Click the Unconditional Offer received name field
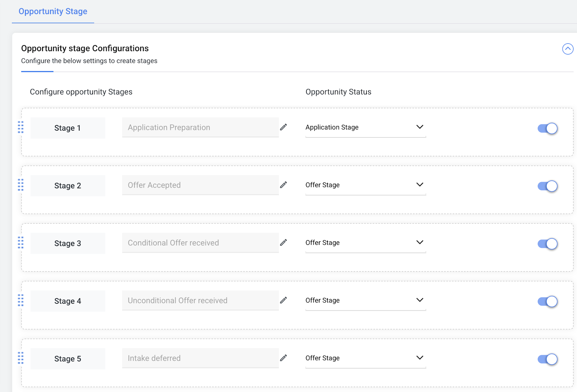This screenshot has height=392, width=577. [x=200, y=300]
